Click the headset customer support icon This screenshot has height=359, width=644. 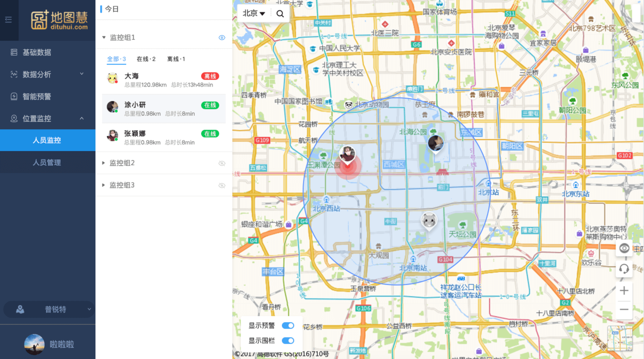[x=624, y=269]
